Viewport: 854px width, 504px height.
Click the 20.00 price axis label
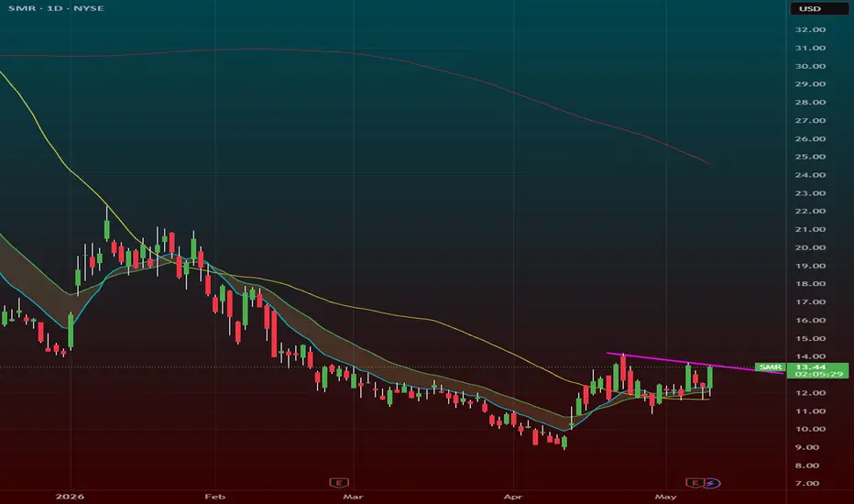click(810, 247)
